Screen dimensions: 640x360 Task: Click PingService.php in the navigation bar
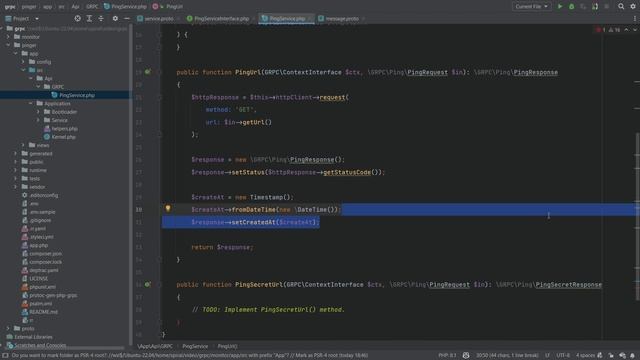pyautogui.click(x=125, y=7)
